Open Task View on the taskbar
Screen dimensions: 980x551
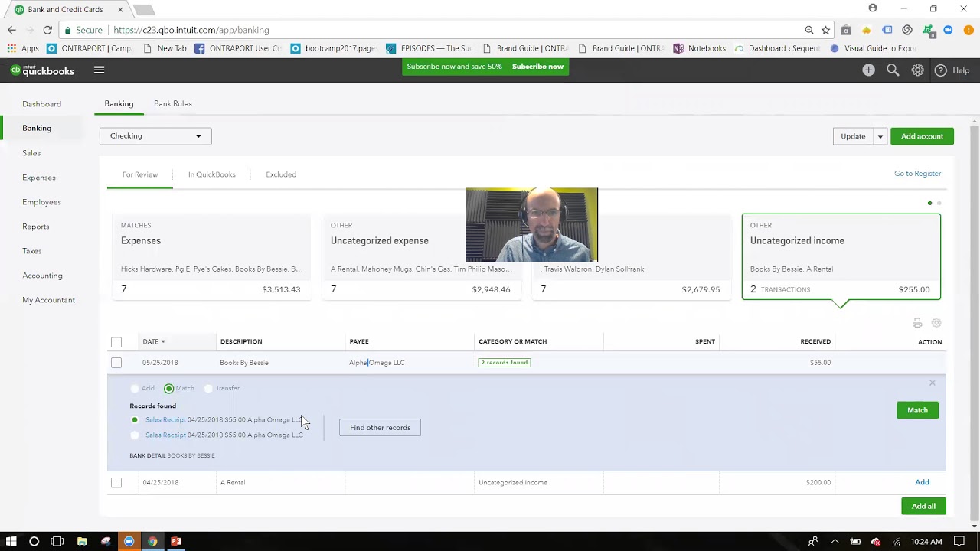(x=57, y=542)
